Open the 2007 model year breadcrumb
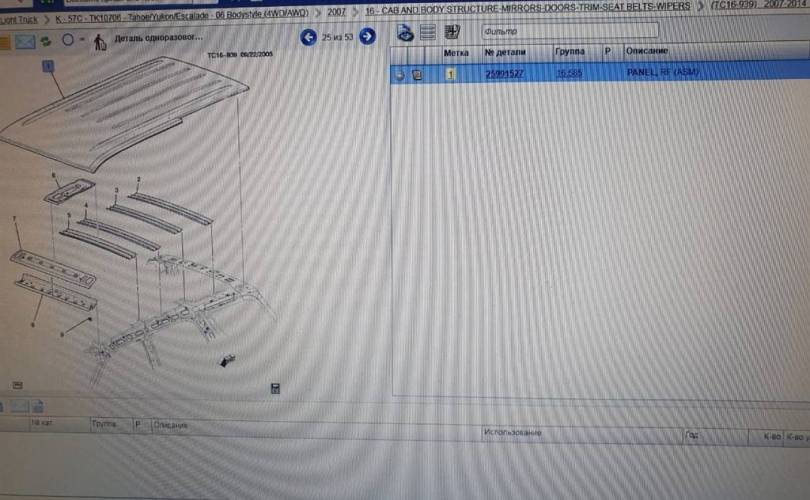This screenshot has height=500, width=810. click(337, 9)
